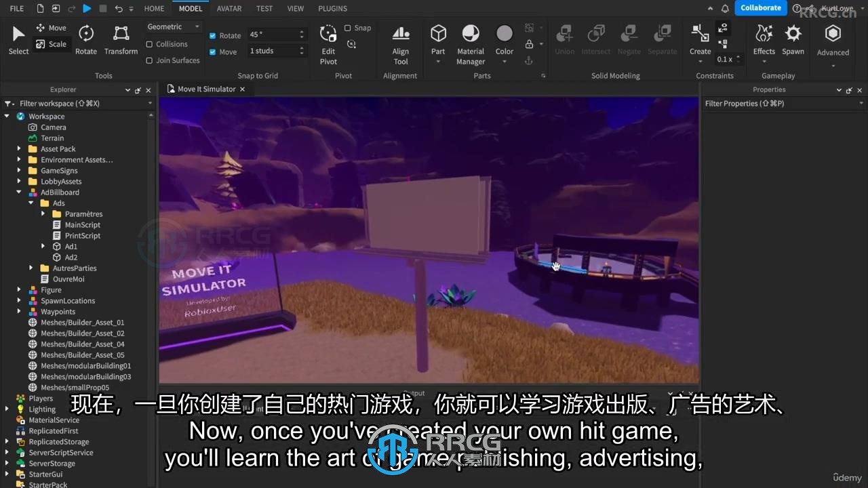Enable the pivot Snap checkbox
This screenshot has height=488, width=868.
point(347,28)
